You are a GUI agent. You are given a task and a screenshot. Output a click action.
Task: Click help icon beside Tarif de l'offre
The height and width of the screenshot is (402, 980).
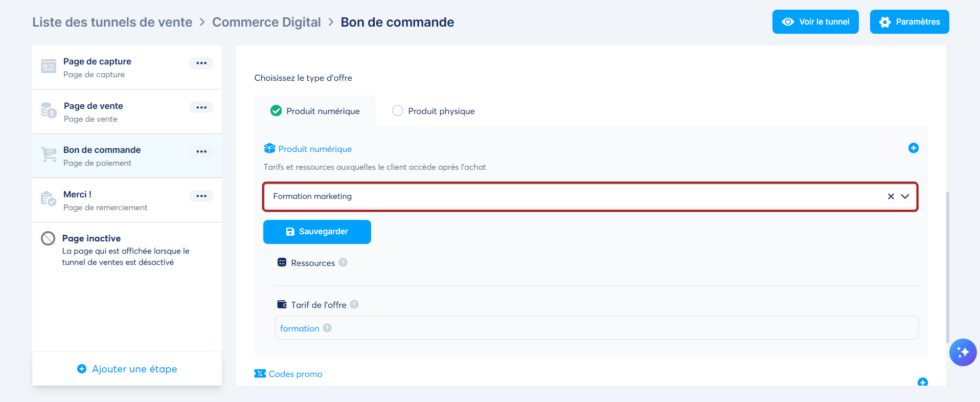[354, 304]
